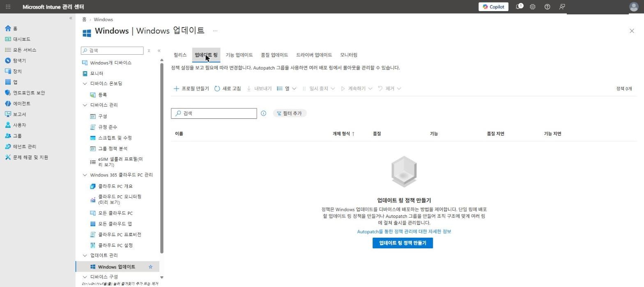Sort by 개체 형식 column
The width and height of the screenshot is (644, 287).
343,134
